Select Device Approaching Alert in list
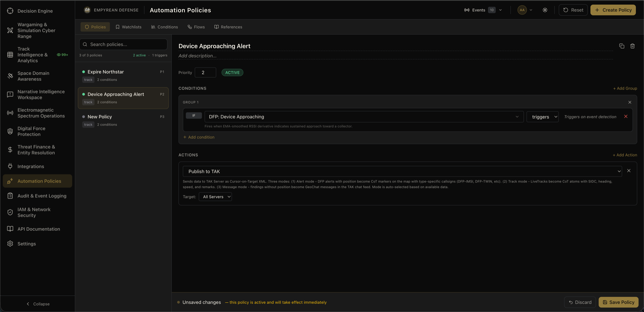This screenshot has width=644, height=312. [123, 98]
